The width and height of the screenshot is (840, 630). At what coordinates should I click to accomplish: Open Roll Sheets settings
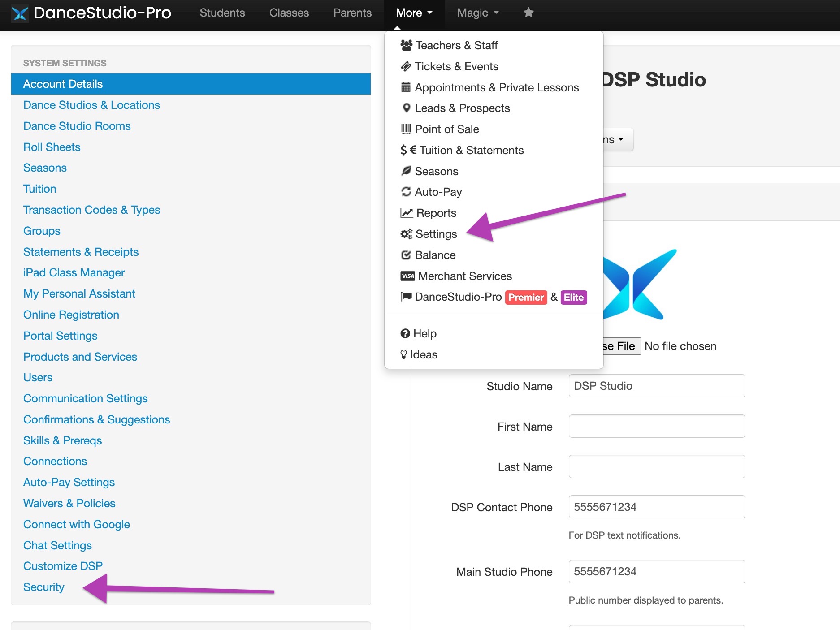coord(52,147)
